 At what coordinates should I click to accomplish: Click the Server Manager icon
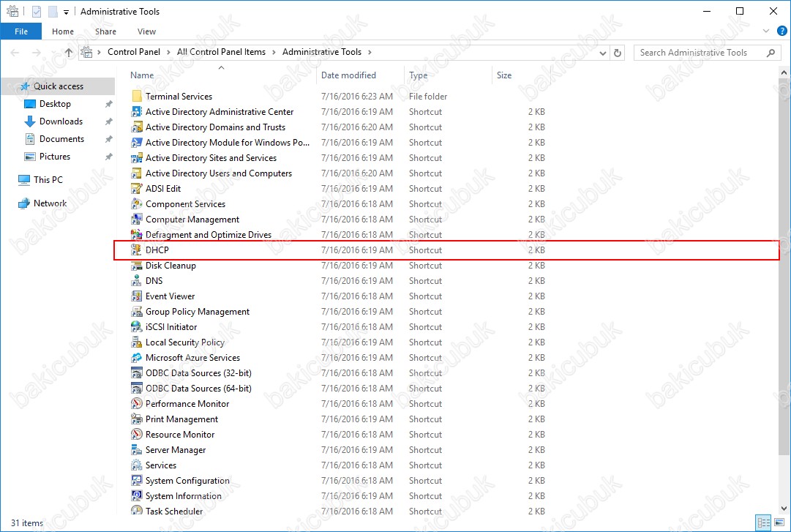click(x=136, y=450)
